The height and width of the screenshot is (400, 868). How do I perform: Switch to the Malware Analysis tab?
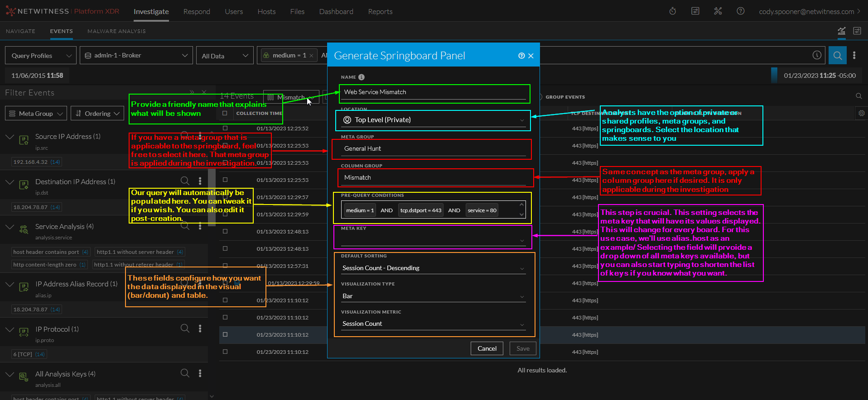(x=116, y=31)
